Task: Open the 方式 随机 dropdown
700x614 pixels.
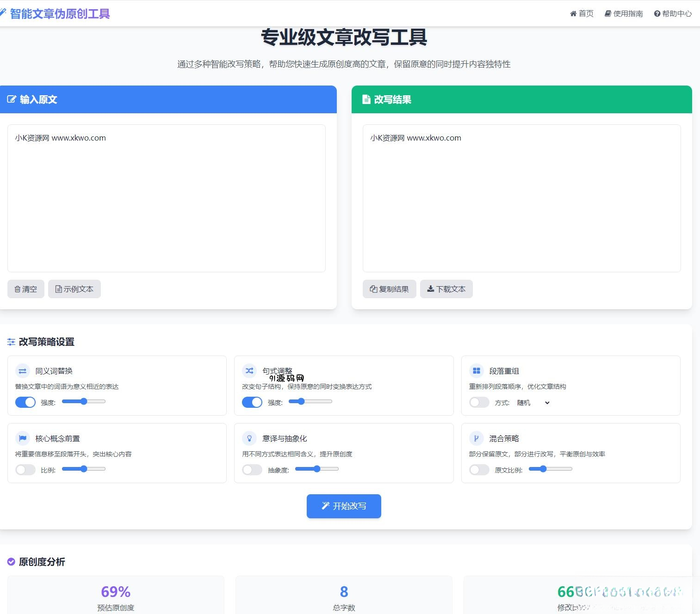Action: click(x=533, y=403)
